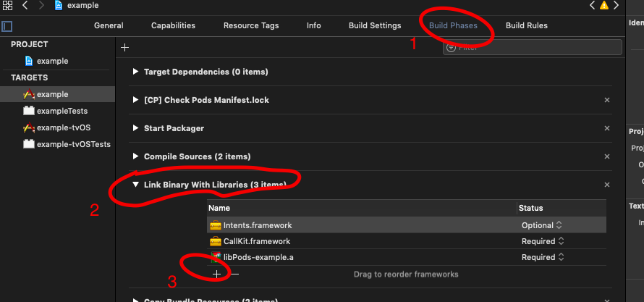
Task: Select the example-tvOSTests target
Action: pos(57,144)
